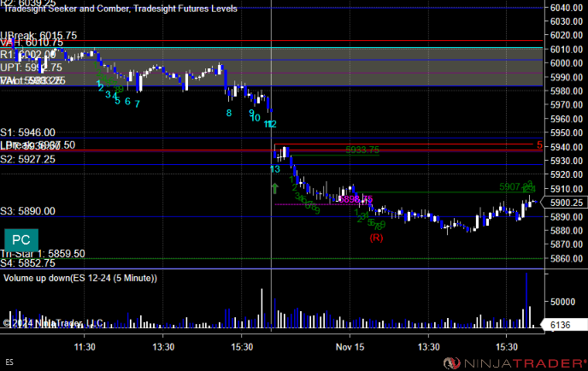Click the tallest blue volume bar
The height and width of the screenshot is (371, 588).
(x=526, y=301)
